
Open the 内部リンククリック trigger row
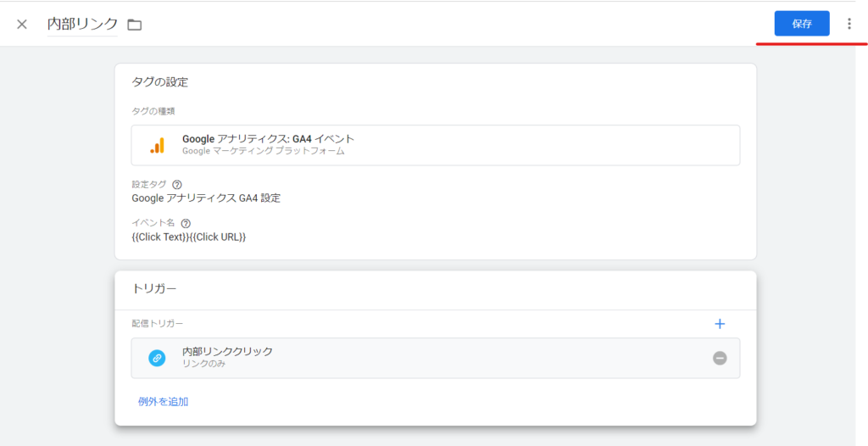(424, 358)
